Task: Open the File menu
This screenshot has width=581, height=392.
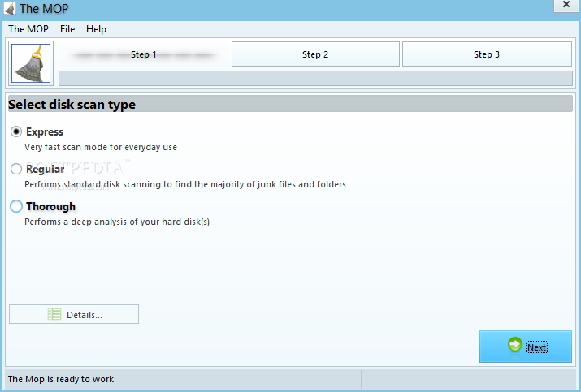Action: click(x=67, y=29)
